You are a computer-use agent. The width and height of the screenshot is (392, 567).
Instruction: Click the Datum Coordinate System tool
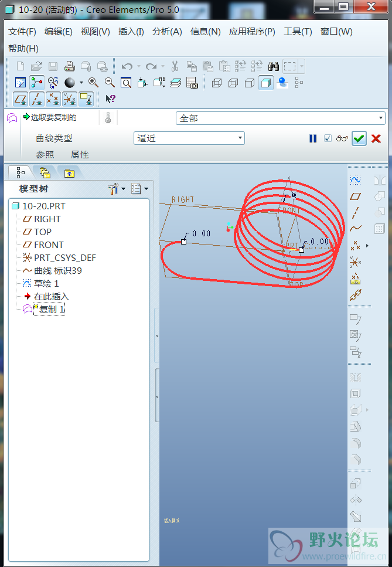pyautogui.click(x=356, y=262)
